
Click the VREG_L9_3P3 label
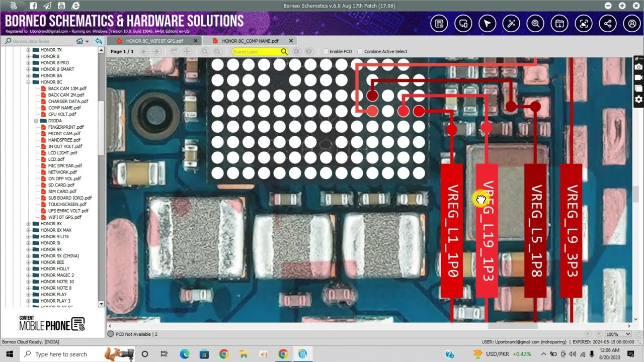click(x=571, y=231)
